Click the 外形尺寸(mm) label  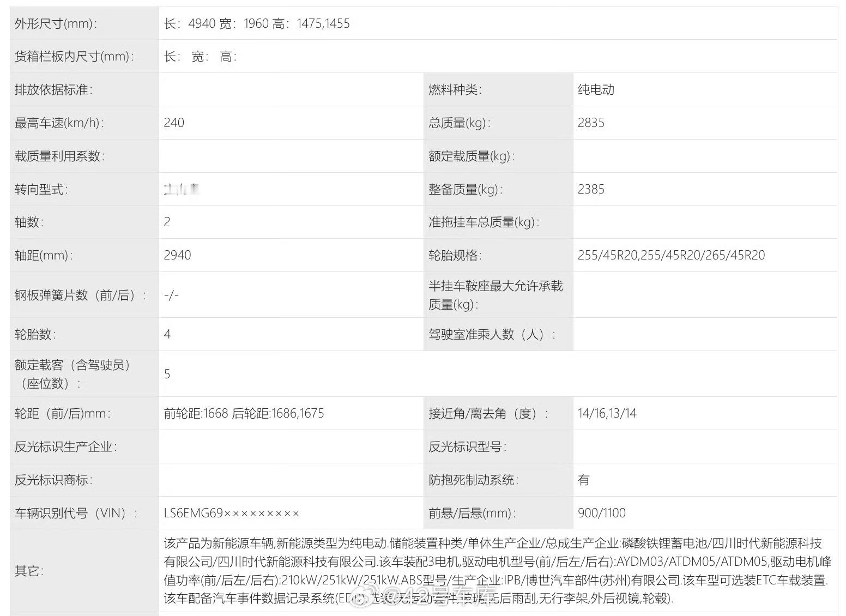click(x=56, y=23)
